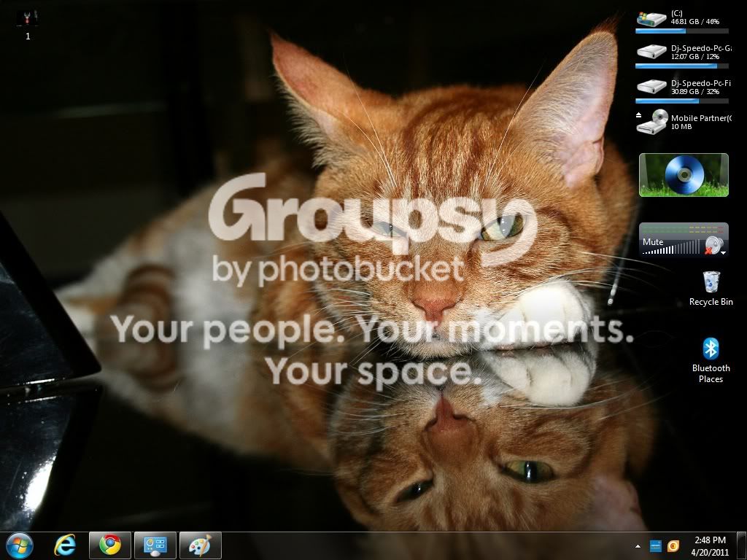
Task: Adjust the volume gadget level bars
Action: [672, 248]
